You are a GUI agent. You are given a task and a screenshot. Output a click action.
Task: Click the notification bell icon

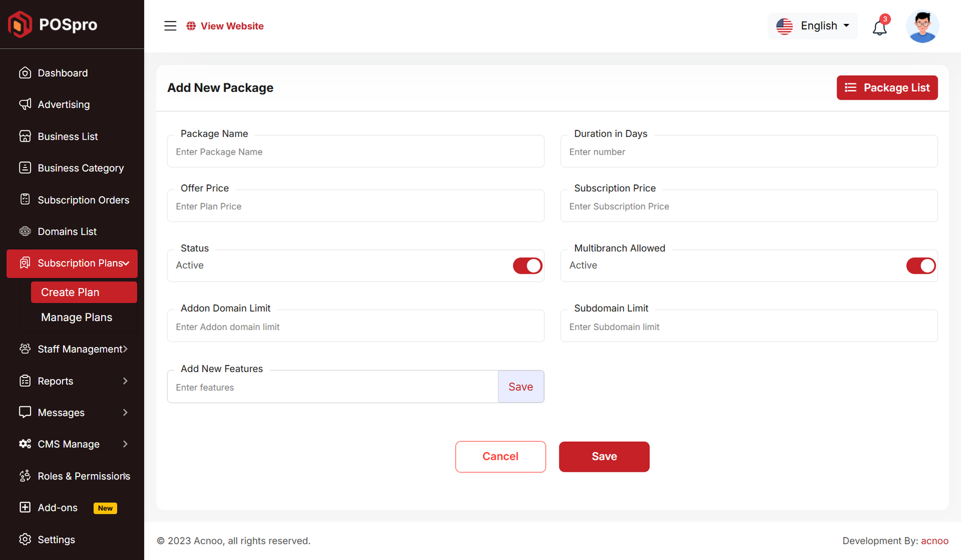[x=879, y=27]
